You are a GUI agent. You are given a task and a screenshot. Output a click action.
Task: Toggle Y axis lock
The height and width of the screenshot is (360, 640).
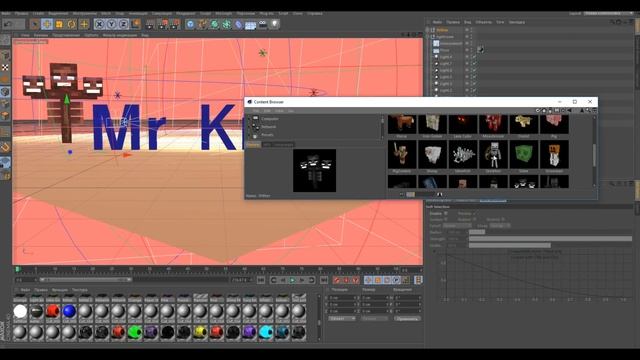coord(111,24)
